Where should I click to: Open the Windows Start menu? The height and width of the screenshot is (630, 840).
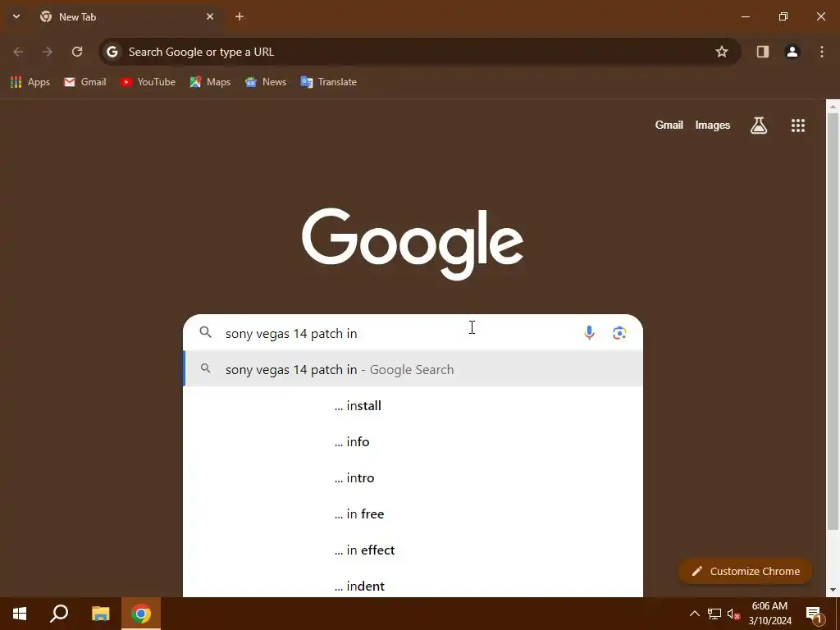click(x=20, y=614)
